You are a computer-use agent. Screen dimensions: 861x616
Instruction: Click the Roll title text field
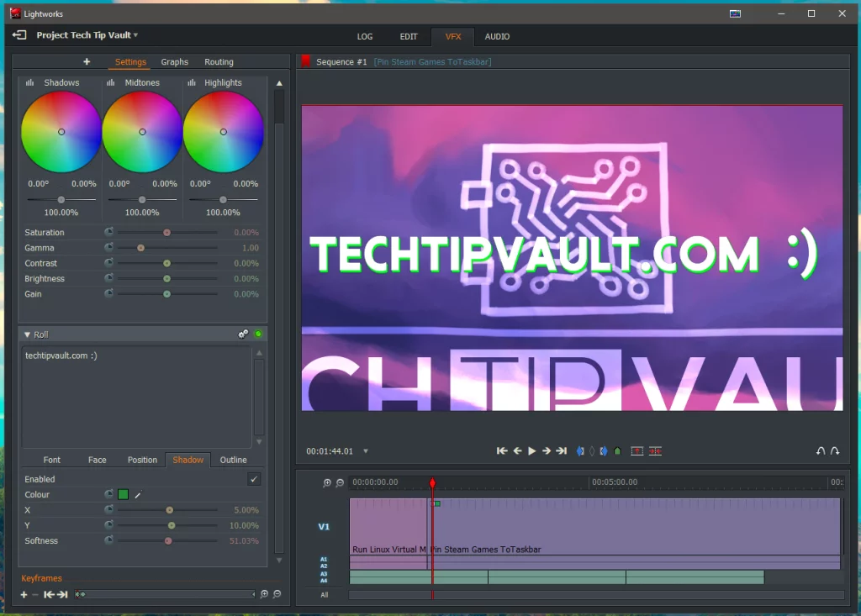(x=137, y=397)
